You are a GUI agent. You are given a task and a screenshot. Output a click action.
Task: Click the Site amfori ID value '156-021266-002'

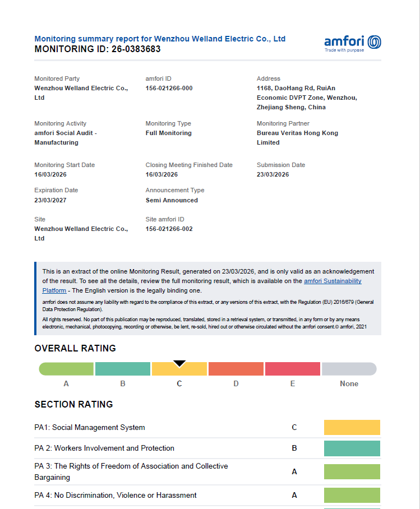click(x=169, y=229)
